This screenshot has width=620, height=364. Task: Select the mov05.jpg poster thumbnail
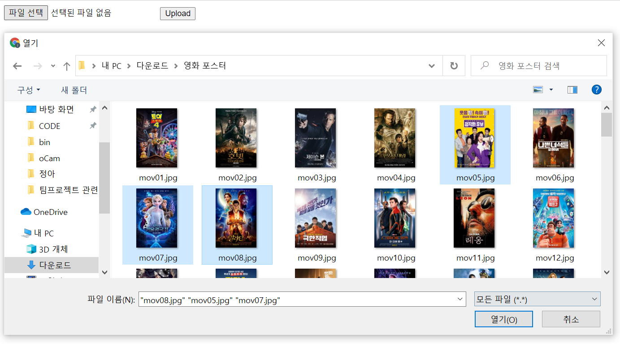coord(474,138)
